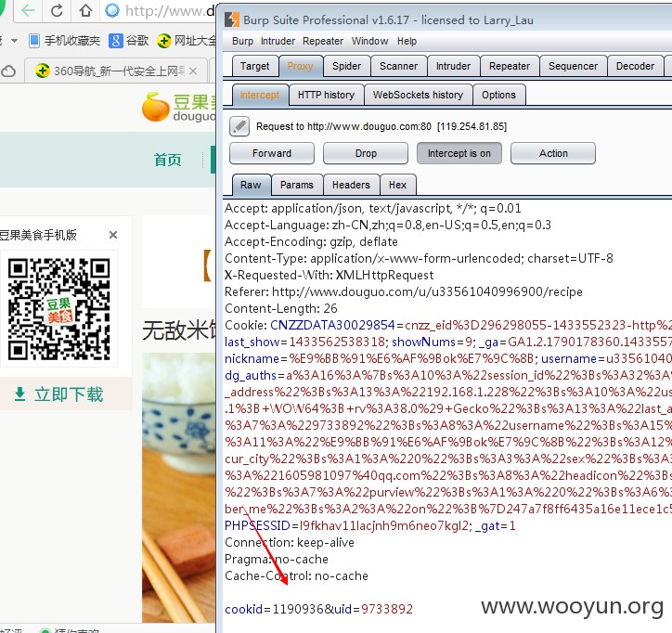Open the Repeater menu

tap(323, 41)
